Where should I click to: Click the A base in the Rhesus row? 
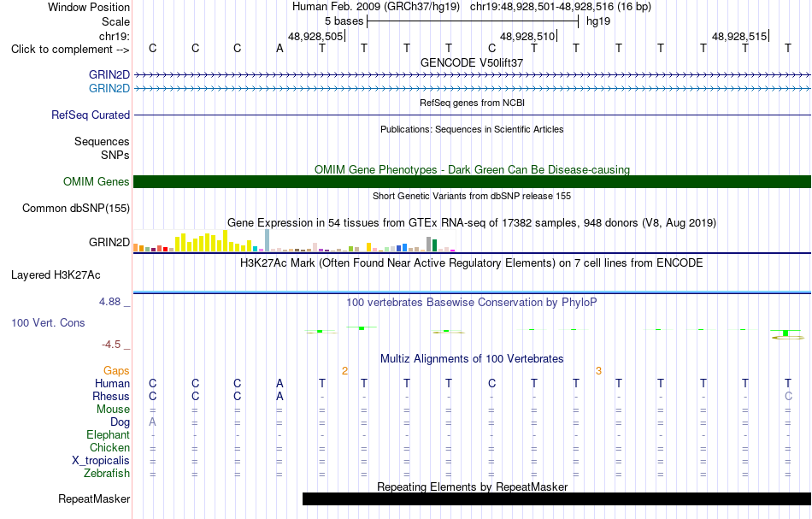coord(279,396)
